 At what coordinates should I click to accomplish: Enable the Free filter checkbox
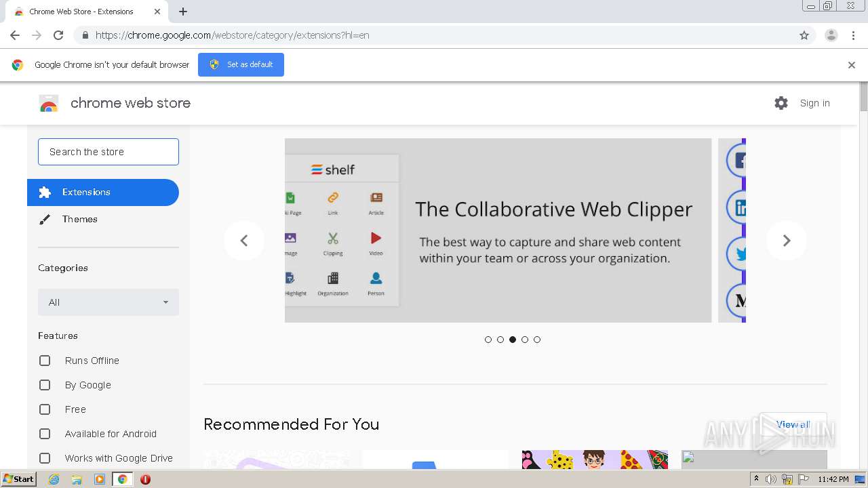[x=45, y=409]
